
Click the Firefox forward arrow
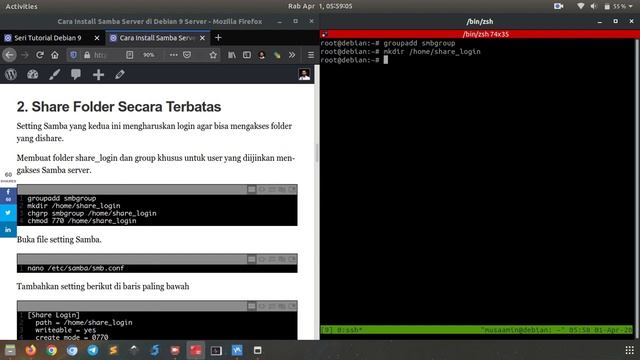[24, 55]
